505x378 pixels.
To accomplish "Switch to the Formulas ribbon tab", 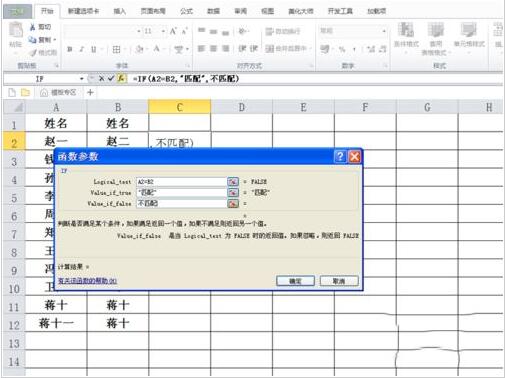I will (186, 11).
